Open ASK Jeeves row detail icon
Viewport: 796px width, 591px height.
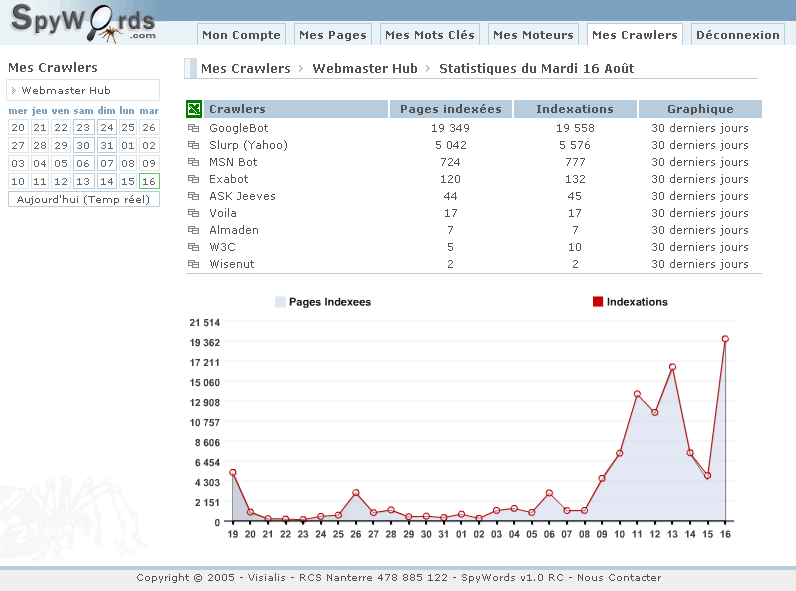[193, 196]
